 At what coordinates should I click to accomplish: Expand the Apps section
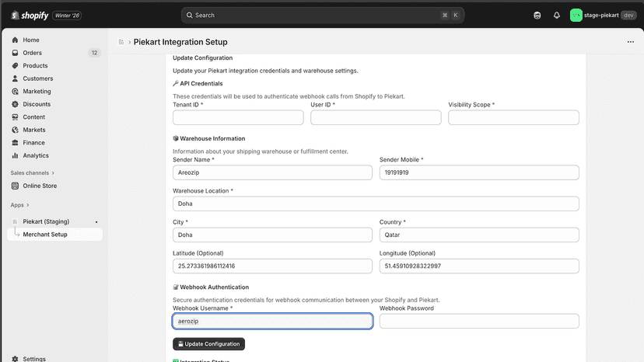click(x=19, y=205)
